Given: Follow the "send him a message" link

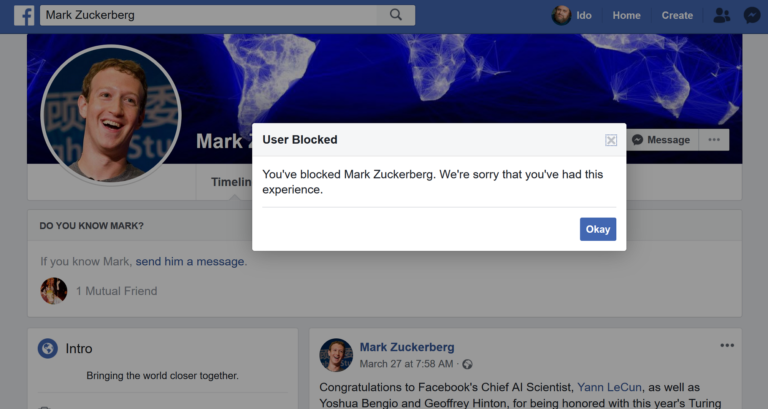Looking at the screenshot, I should 190,262.
